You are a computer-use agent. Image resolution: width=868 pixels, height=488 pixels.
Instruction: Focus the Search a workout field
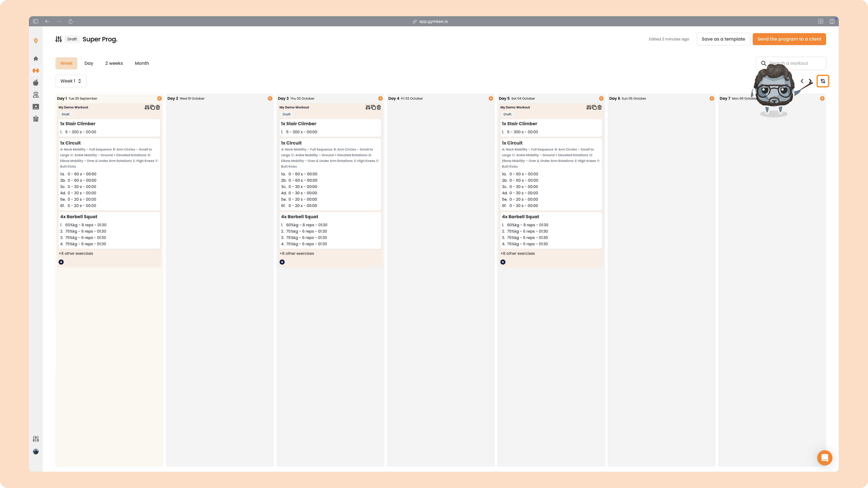(x=790, y=63)
